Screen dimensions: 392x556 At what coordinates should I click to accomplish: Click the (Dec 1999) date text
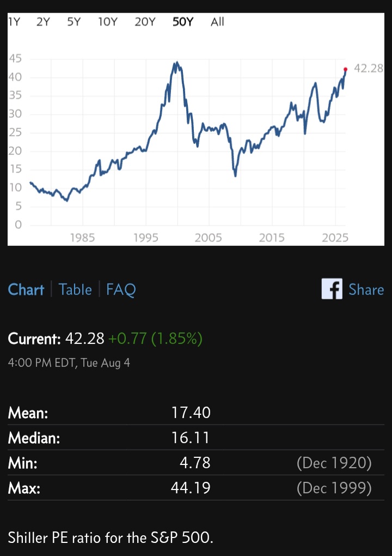click(x=334, y=488)
